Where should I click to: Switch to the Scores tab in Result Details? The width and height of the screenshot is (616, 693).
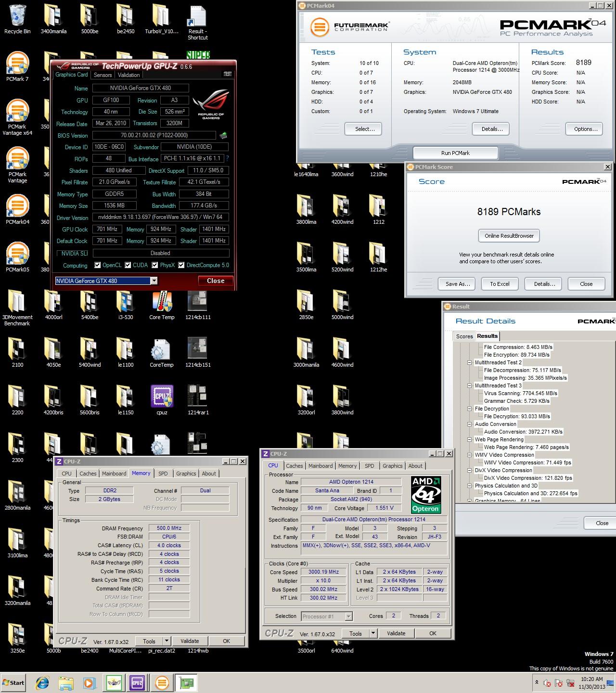(x=464, y=336)
